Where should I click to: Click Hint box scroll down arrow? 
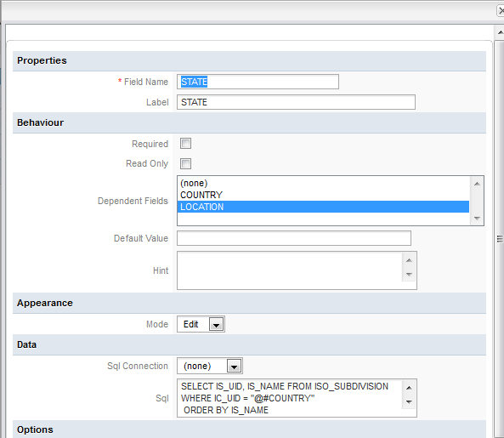click(x=409, y=275)
